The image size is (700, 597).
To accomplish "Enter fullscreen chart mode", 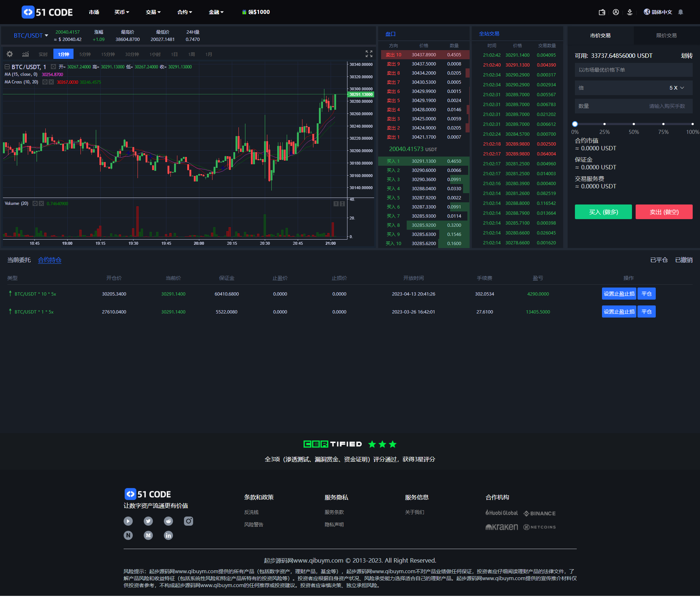I will (369, 54).
